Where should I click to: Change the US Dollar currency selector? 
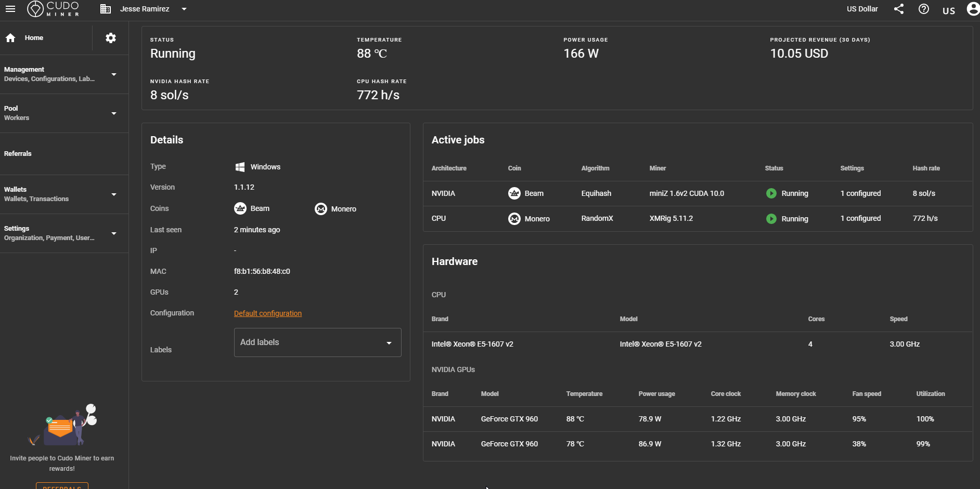(862, 9)
